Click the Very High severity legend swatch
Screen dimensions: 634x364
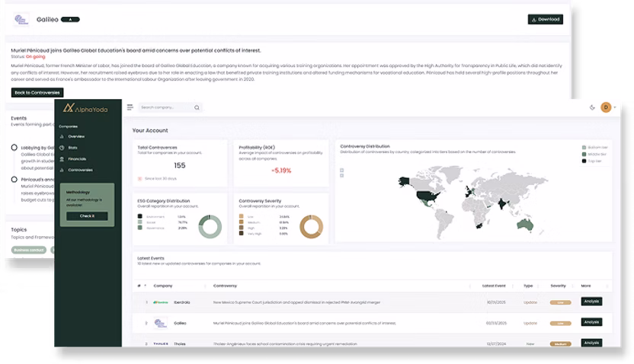point(242,234)
